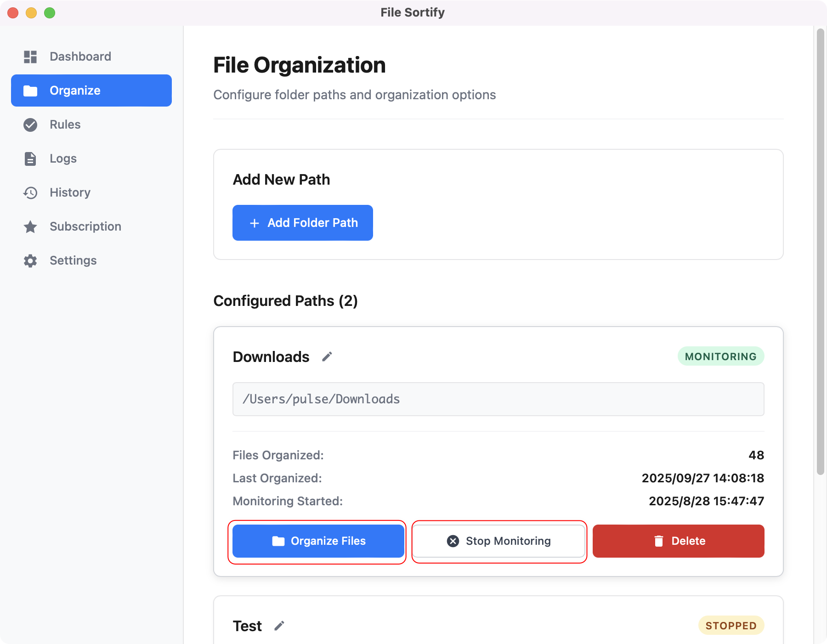This screenshot has width=827, height=644.
Task: Click the Settings gear icon
Action: (30, 260)
